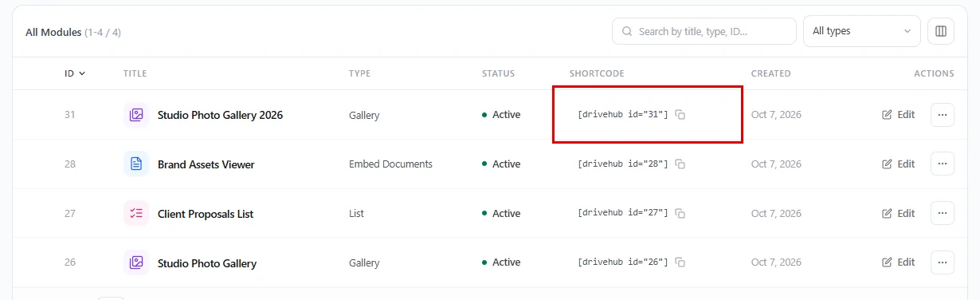Viewport: 980px width, 300px height.
Task: Click the STATUS column header
Action: coord(498,73)
